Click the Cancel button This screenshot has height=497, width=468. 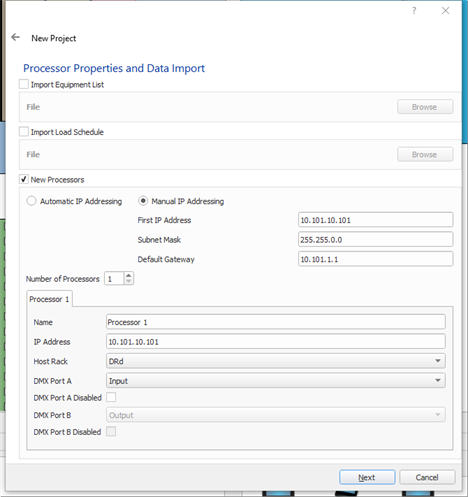point(427,477)
